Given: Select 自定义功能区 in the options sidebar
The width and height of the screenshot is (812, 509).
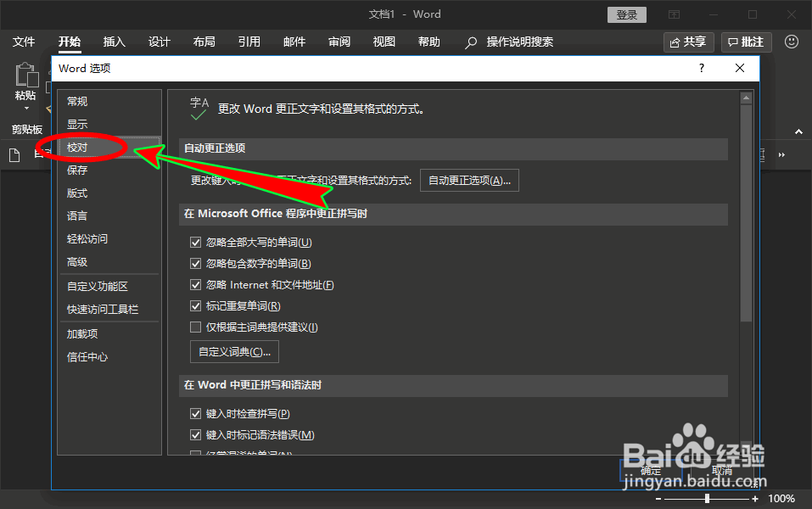Looking at the screenshot, I should (109, 287).
